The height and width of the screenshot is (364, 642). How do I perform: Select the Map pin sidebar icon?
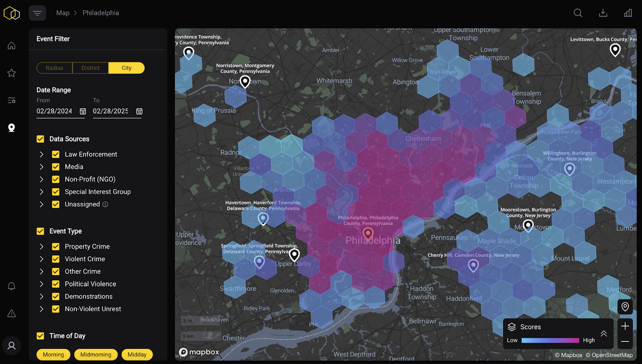[x=12, y=128]
